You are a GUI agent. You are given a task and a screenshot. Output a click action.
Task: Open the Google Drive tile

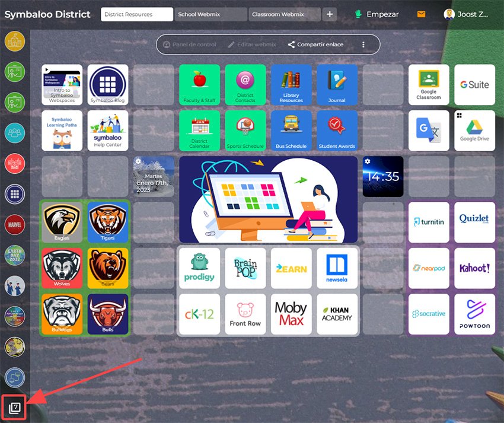pyautogui.click(x=474, y=131)
